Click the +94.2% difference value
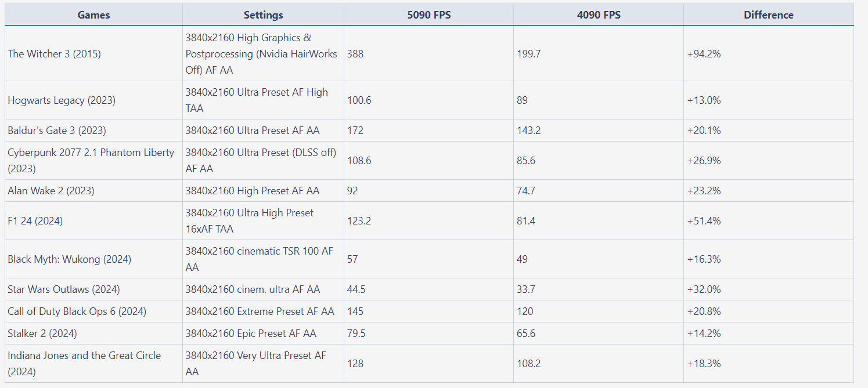Viewport: 868px width, 388px height. pyautogui.click(x=703, y=54)
